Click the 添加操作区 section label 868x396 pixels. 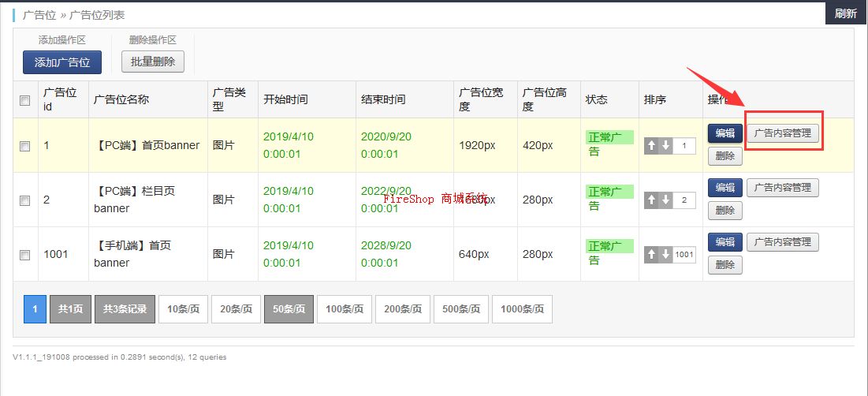click(62, 40)
